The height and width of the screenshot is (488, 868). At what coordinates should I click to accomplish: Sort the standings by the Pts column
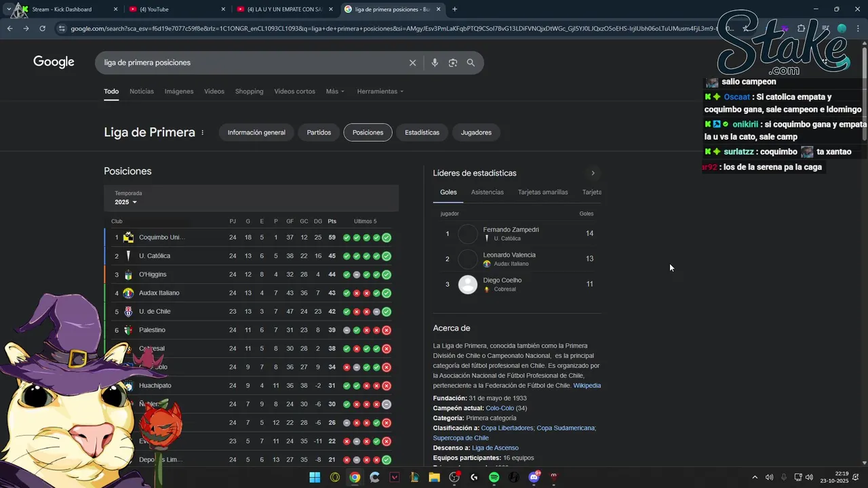coord(332,222)
